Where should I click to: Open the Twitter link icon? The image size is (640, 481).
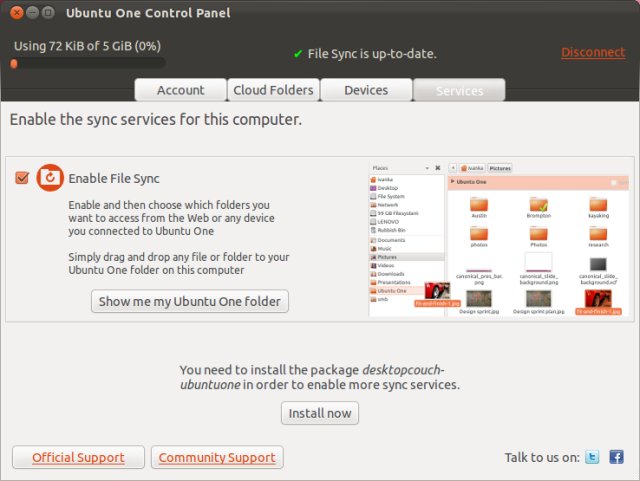[592, 457]
